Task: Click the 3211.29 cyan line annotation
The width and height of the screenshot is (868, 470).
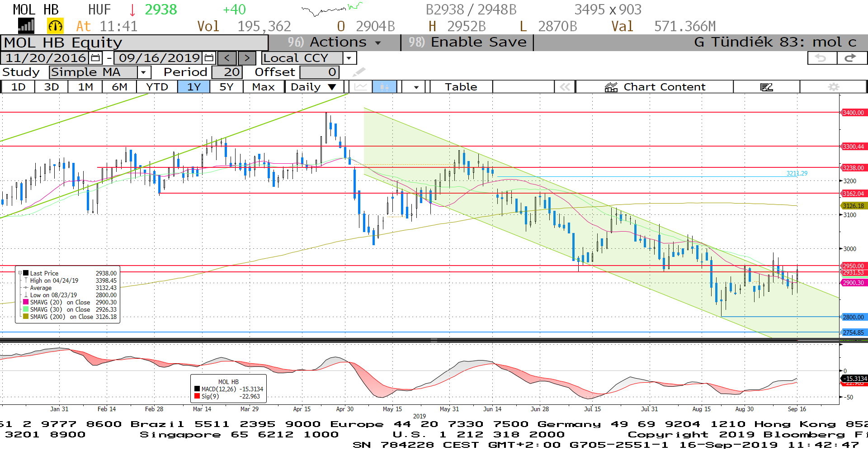Action: pyautogui.click(x=797, y=173)
